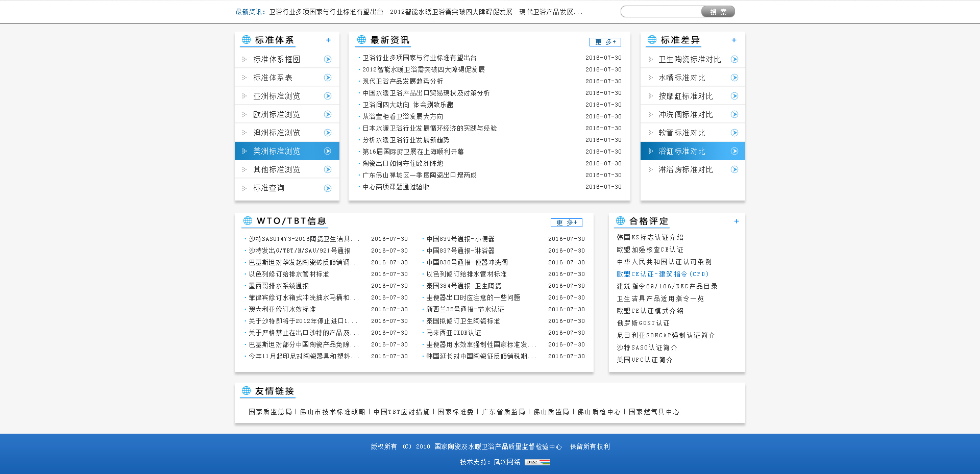
Task: Click 更多+ button in WTO/TBT信息 panel
Action: tap(567, 222)
